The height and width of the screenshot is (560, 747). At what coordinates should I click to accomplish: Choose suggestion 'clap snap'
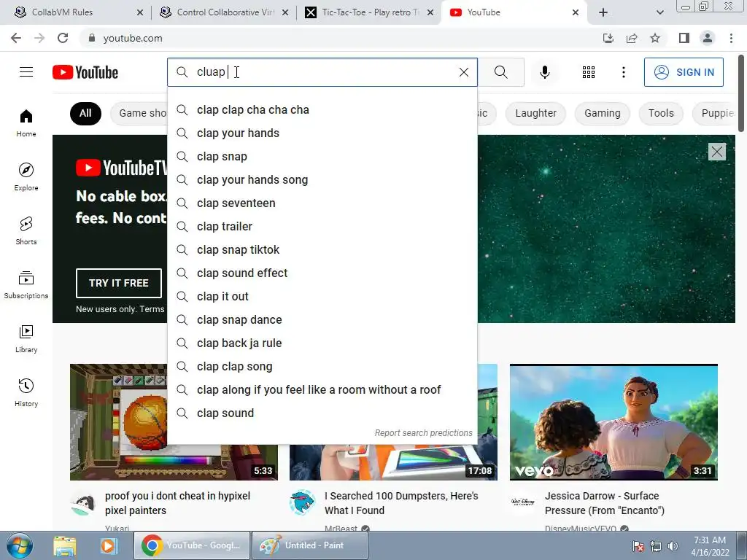click(x=322, y=156)
